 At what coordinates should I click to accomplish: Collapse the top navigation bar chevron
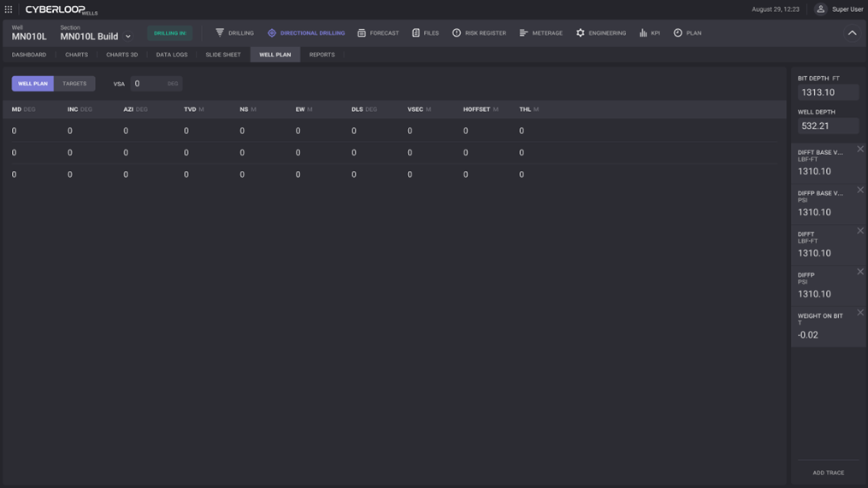pyautogui.click(x=852, y=33)
